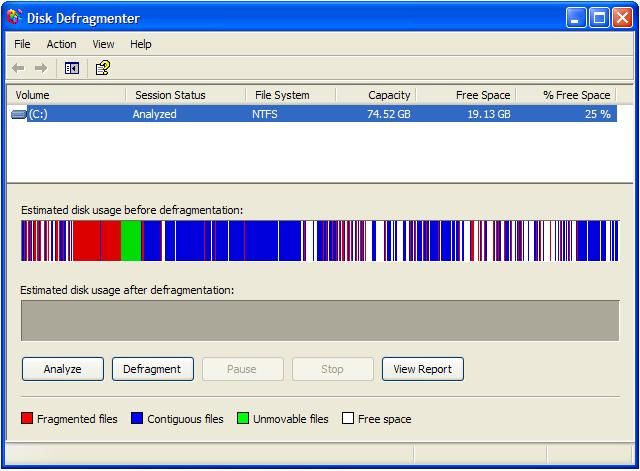Sort by the Volume column header
The height and width of the screenshot is (471, 640).
[67, 95]
